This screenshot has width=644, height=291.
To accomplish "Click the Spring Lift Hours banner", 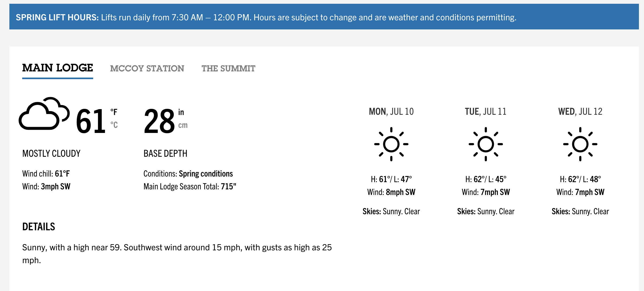I will pos(324,17).
